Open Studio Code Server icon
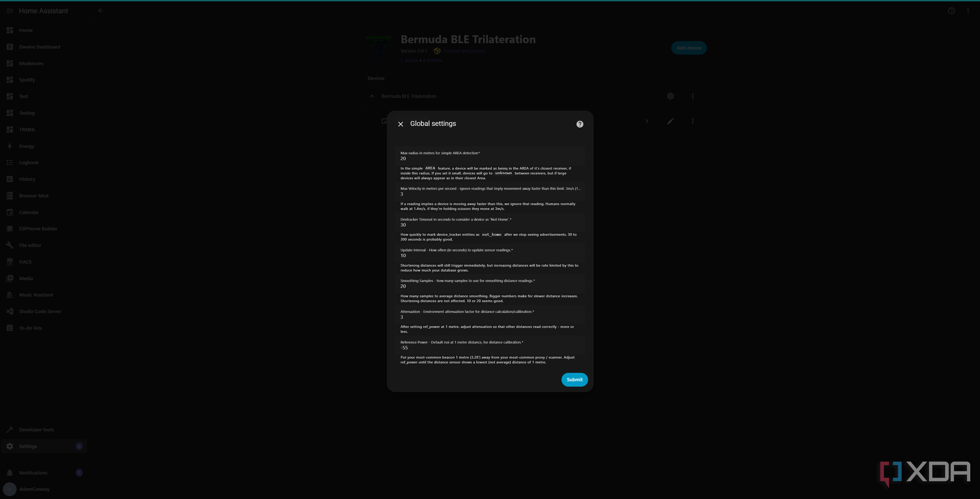980x499 pixels. coord(10,311)
